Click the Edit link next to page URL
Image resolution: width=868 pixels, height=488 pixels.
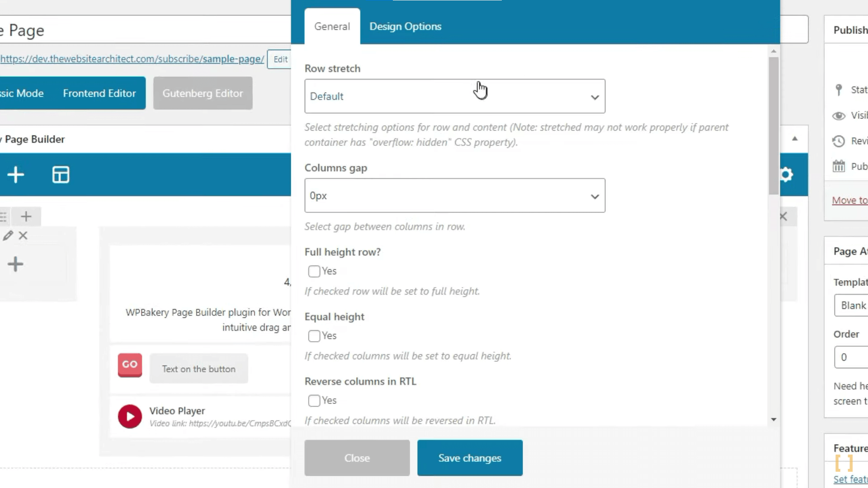pos(280,58)
